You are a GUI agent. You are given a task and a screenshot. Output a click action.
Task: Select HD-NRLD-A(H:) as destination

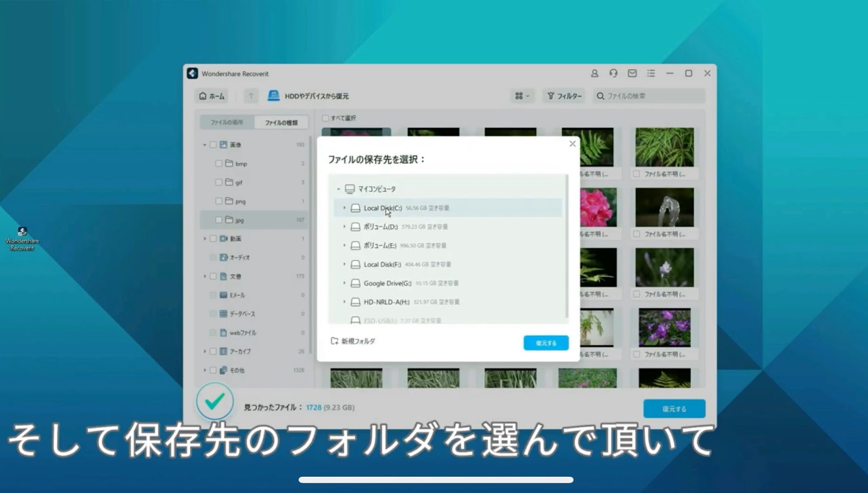point(448,302)
